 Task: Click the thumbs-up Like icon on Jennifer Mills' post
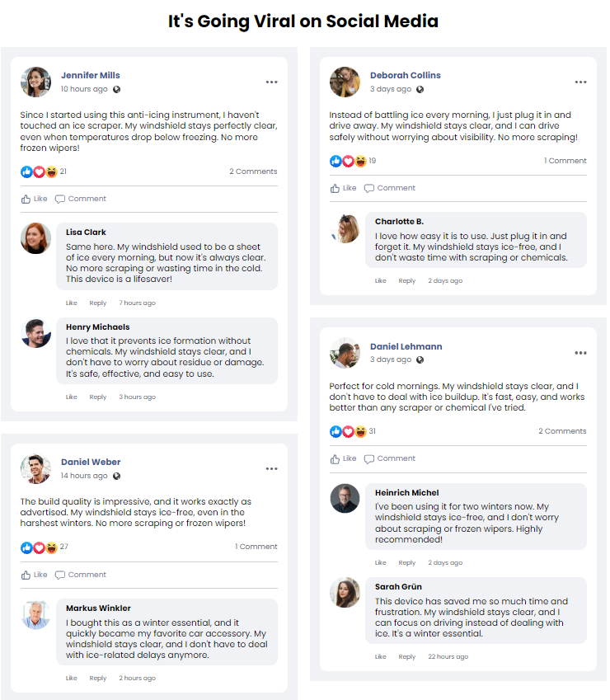[x=26, y=199]
